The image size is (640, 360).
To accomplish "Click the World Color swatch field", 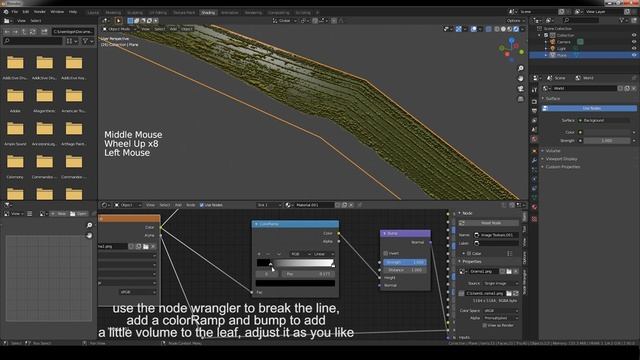I will tap(607, 132).
